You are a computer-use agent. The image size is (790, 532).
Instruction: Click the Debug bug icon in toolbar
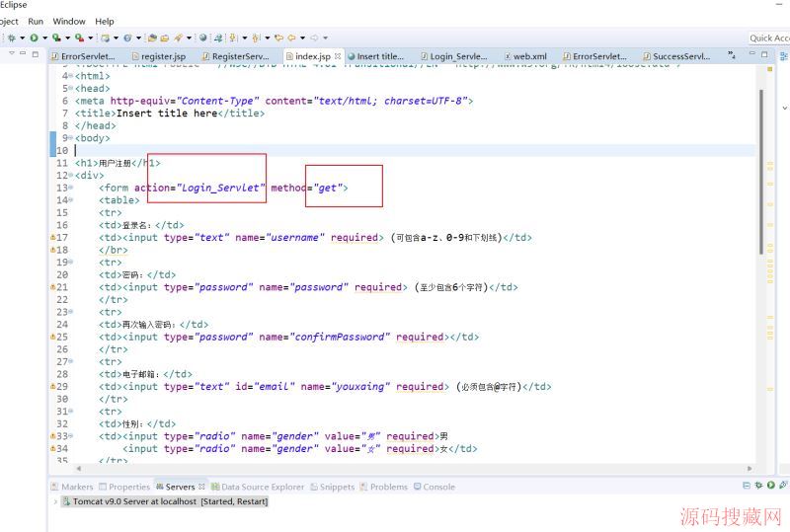(11, 38)
